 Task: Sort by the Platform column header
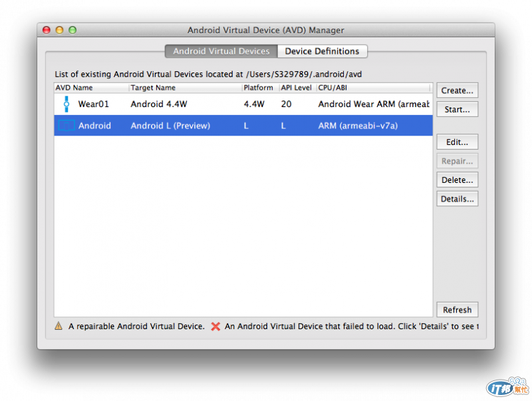[x=261, y=88]
